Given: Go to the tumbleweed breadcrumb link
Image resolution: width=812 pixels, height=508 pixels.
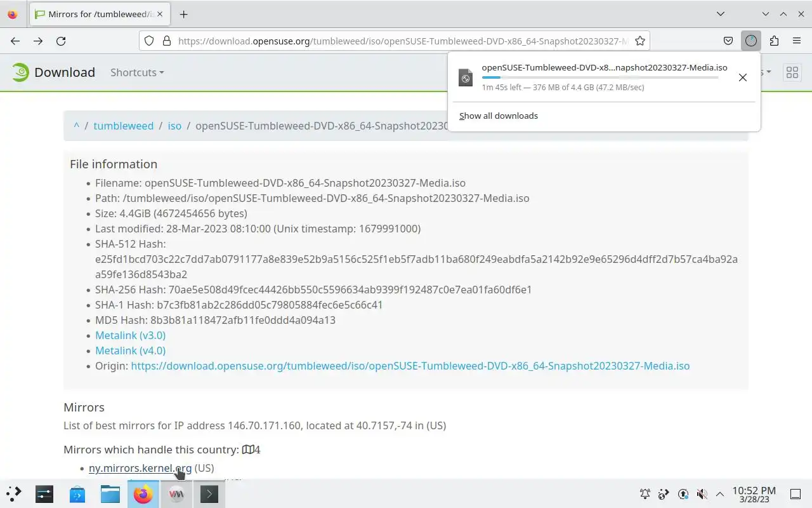Looking at the screenshot, I should (123, 126).
